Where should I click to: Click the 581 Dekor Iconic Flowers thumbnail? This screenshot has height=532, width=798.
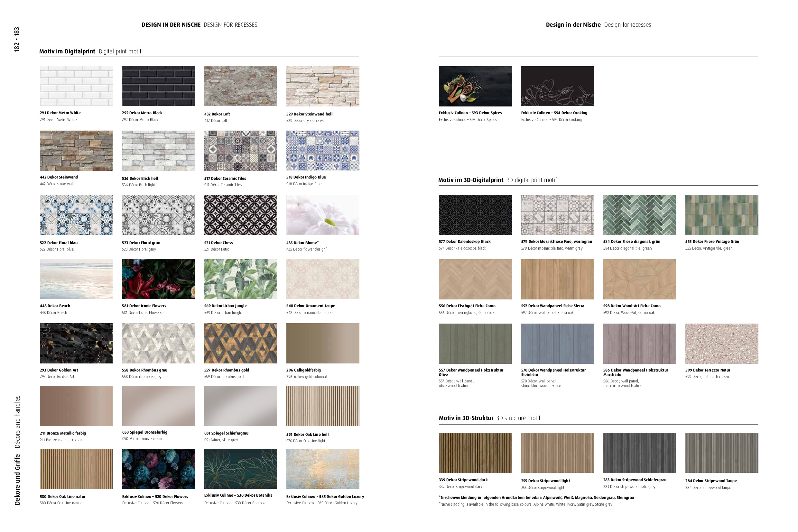coord(158,279)
